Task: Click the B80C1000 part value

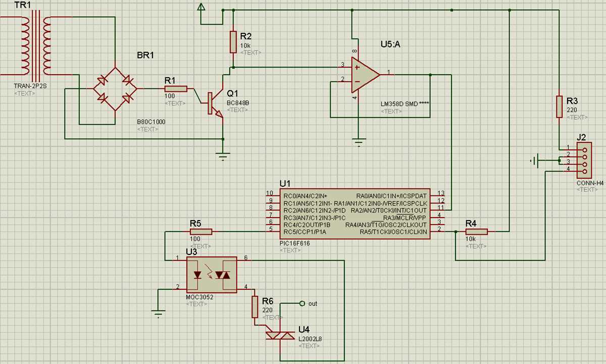Action: (151, 122)
